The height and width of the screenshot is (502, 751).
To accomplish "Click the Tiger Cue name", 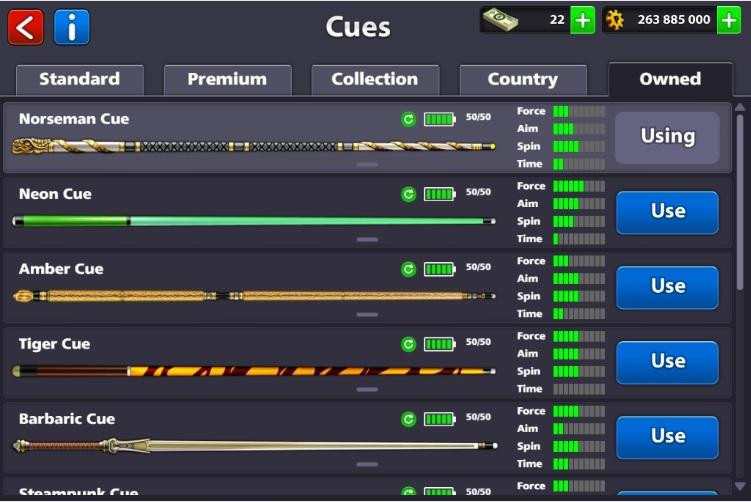I will click(x=54, y=344).
